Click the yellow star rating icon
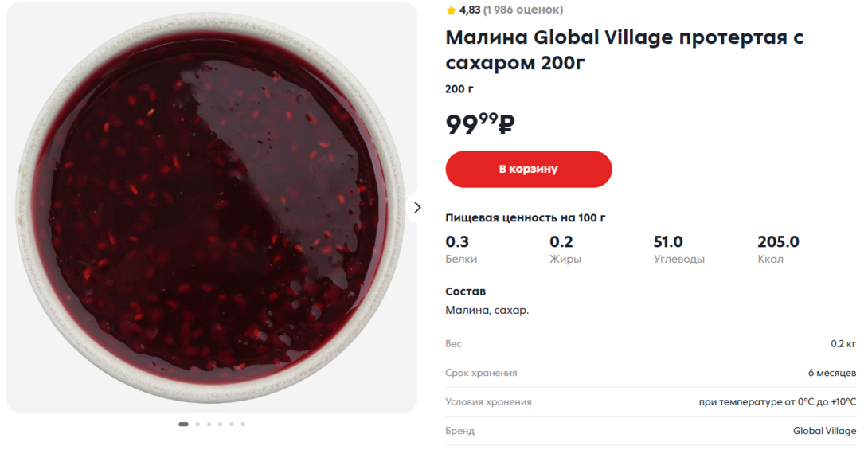The image size is (868, 454). coord(451,10)
